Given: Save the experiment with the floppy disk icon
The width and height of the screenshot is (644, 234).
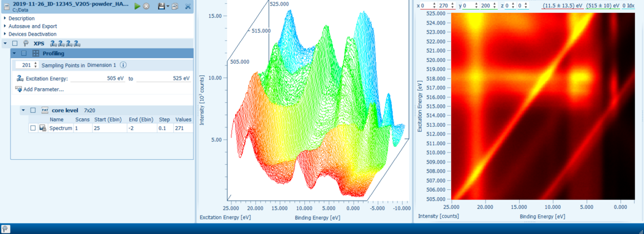Looking at the screenshot, I should [x=162, y=6].
